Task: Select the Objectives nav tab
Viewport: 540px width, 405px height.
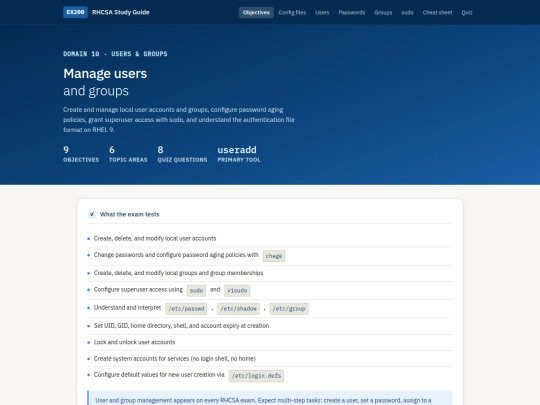Action: pyautogui.click(x=256, y=12)
